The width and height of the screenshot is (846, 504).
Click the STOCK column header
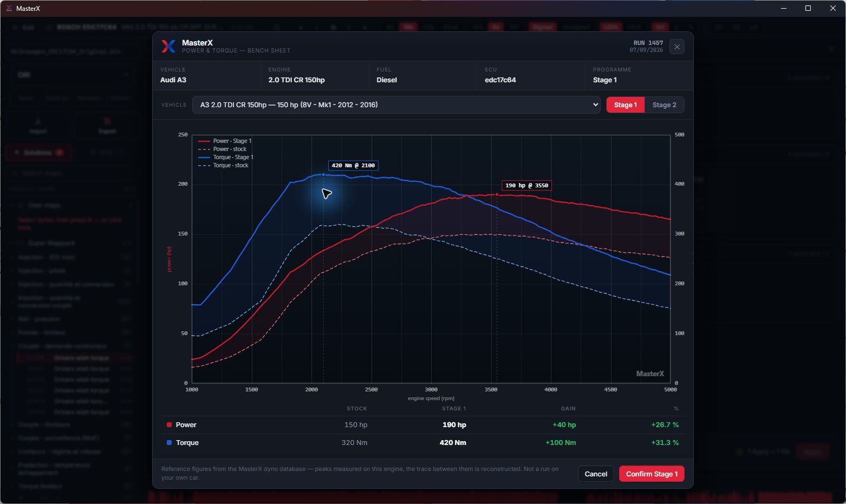(x=357, y=409)
